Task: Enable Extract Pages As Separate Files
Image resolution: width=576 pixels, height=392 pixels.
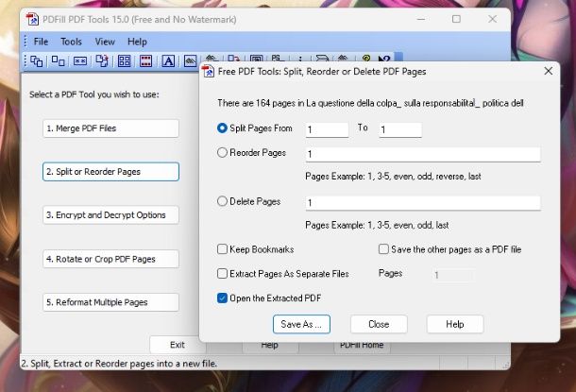Action: (x=222, y=274)
